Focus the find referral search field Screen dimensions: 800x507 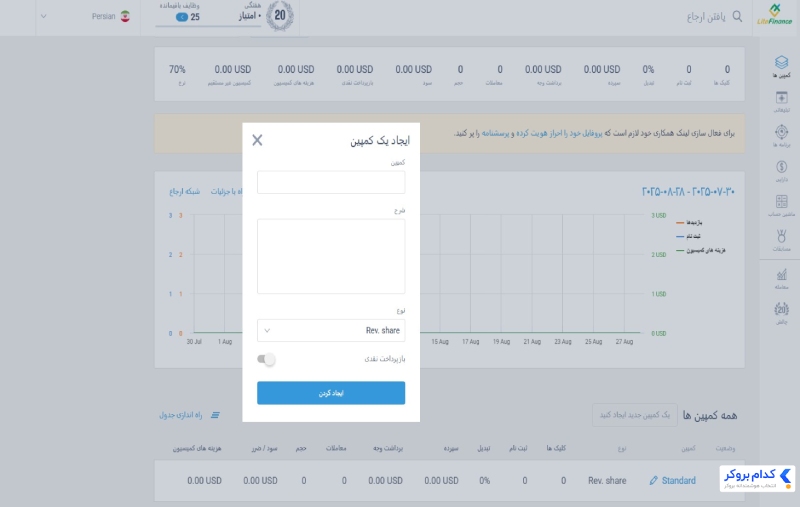pyautogui.click(x=706, y=17)
